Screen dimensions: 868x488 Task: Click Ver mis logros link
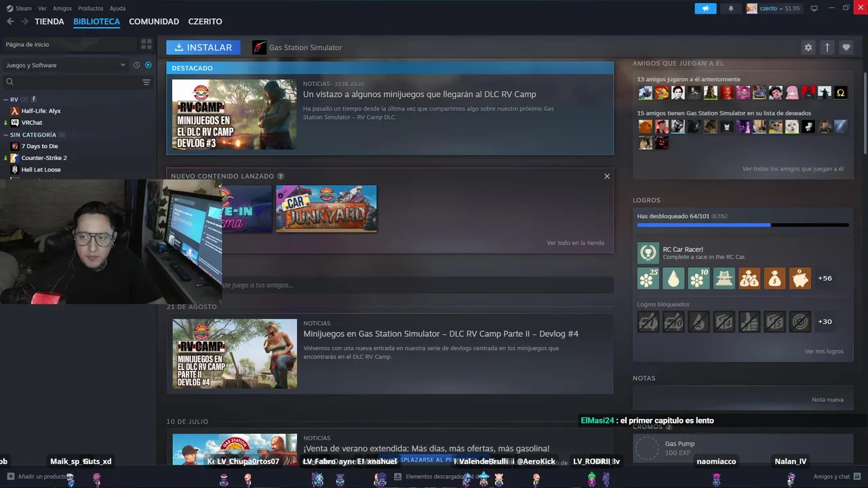(824, 351)
